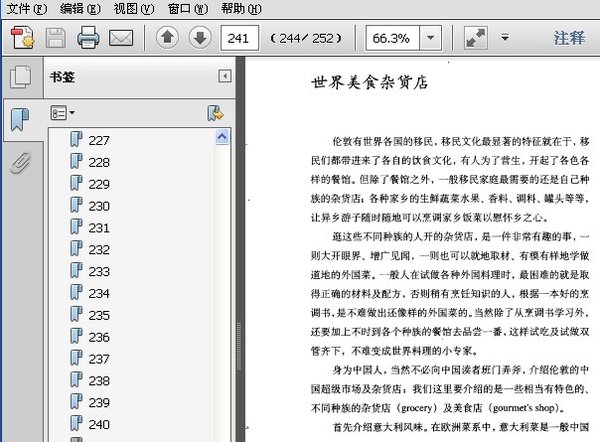The height and width of the screenshot is (442, 600).
Task: Click the 注释 button
Action: click(x=569, y=38)
